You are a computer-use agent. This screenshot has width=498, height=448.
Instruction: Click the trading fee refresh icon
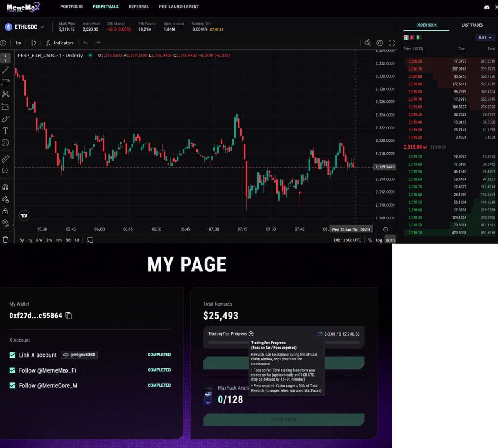click(320, 334)
